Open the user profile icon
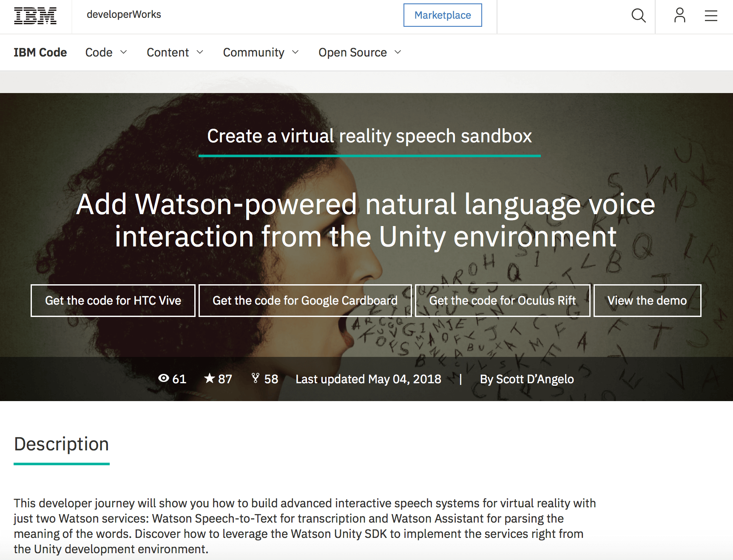The image size is (733, 560). coord(680,15)
